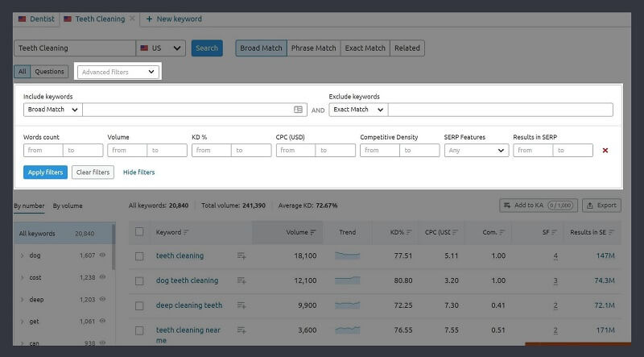
Task: Filter to Questions only
Action: (x=49, y=72)
